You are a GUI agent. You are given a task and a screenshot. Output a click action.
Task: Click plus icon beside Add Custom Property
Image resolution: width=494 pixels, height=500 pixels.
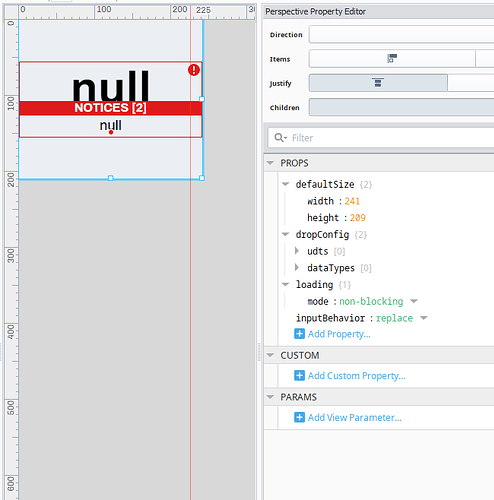click(x=299, y=375)
